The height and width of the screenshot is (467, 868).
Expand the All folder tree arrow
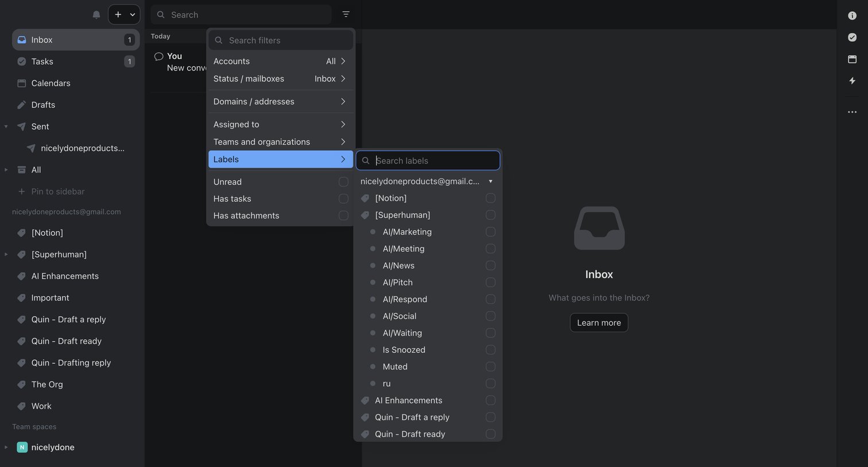(x=6, y=170)
